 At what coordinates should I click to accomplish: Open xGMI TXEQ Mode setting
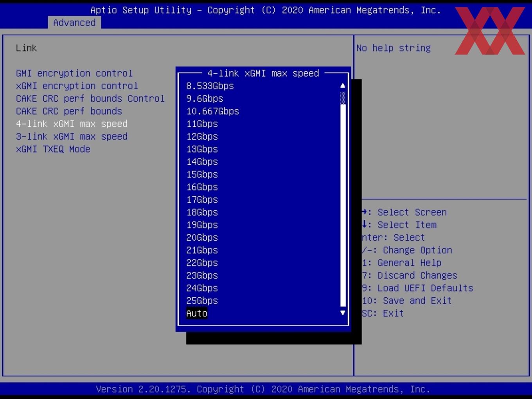click(x=53, y=149)
